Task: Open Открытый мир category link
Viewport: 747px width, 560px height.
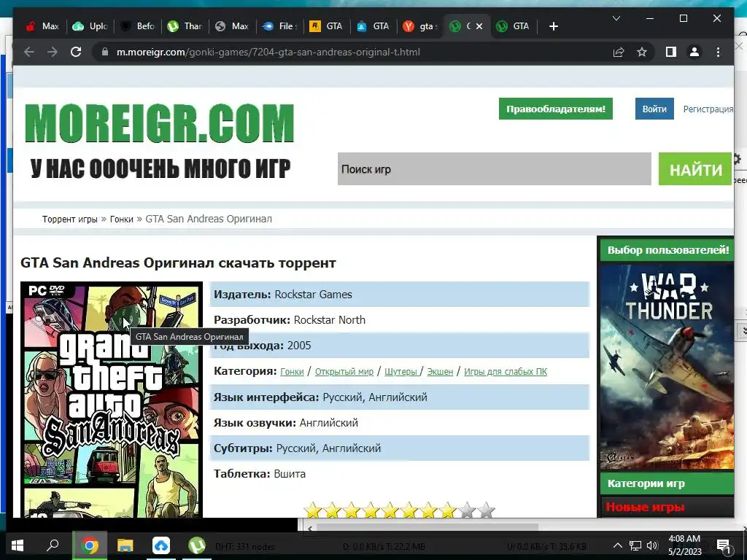Action: pyautogui.click(x=344, y=371)
